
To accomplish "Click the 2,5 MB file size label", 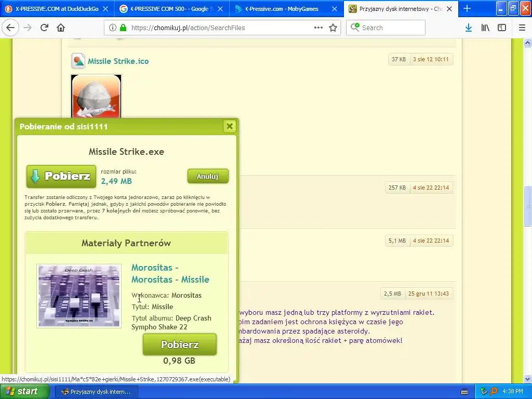I will pos(393,294).
